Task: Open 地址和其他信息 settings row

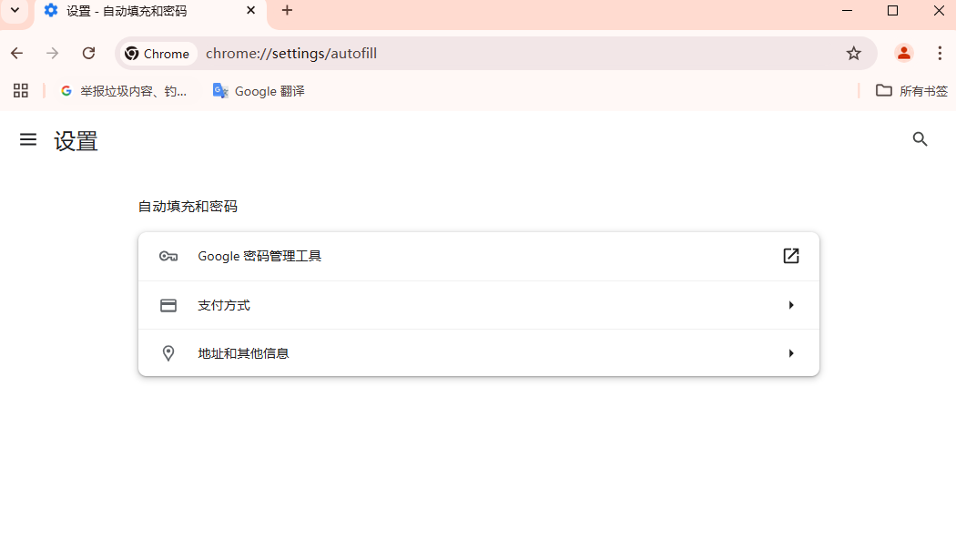Action: [x=479, y=353]
